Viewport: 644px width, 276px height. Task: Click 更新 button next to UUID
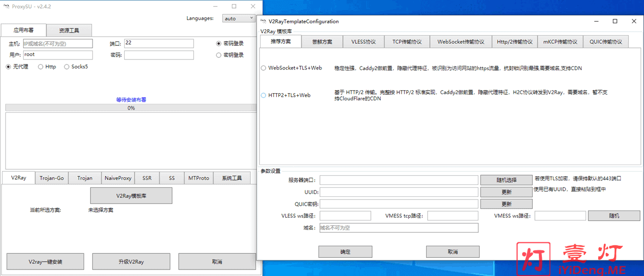tap(506, 192)
